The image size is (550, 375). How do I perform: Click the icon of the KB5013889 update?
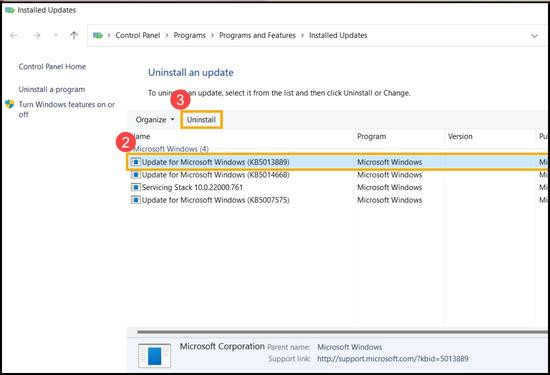pos(135,162)
